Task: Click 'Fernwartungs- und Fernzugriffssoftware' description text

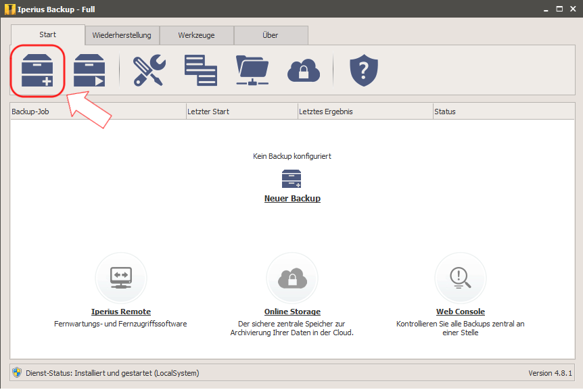Action: (x=120, y=324)
